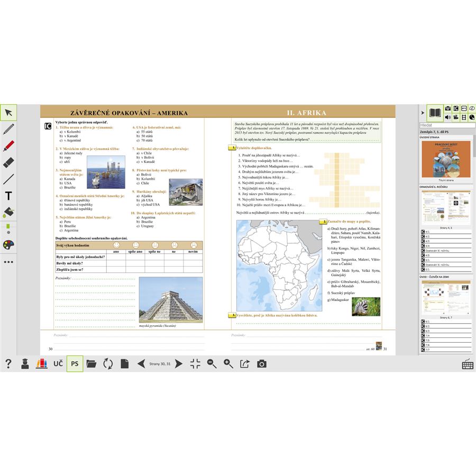Toggle the photo camera media filter

tap(448, 108)
